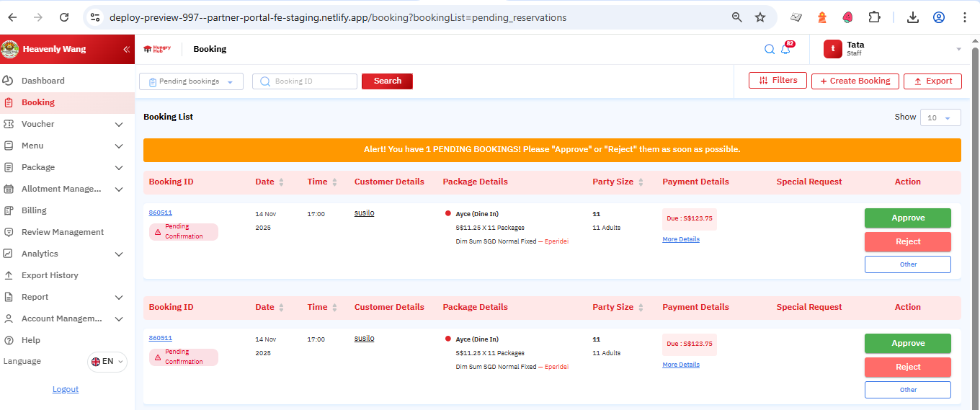Open the Show 10 rows dropdown
Screen dimensions: 980x410
pyautogui.click(x=940, y=117)
